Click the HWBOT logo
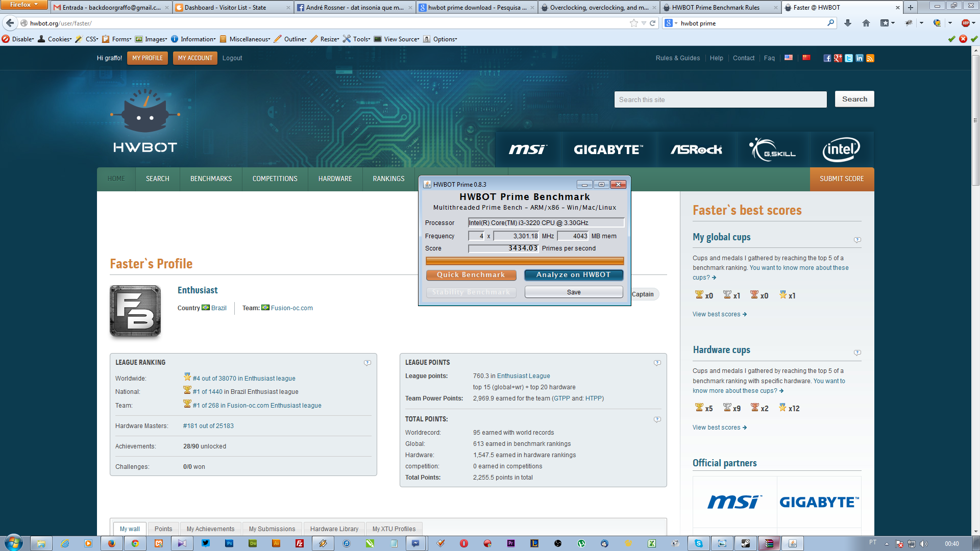 tap(145, 121)
